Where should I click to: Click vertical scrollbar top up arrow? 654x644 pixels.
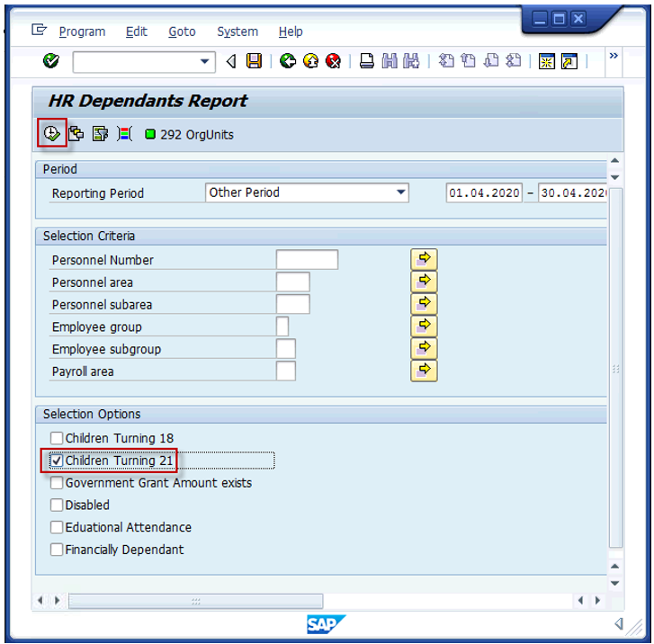(614, 161)
